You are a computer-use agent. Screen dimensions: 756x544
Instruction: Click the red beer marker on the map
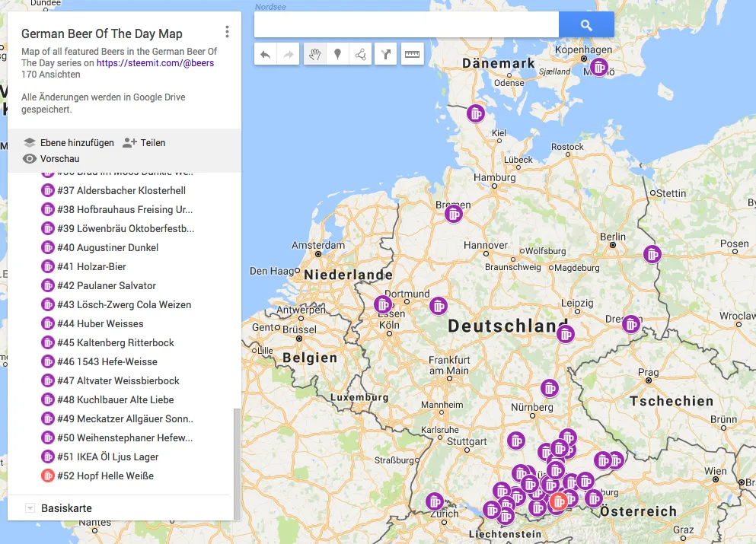tap(558, 503)
